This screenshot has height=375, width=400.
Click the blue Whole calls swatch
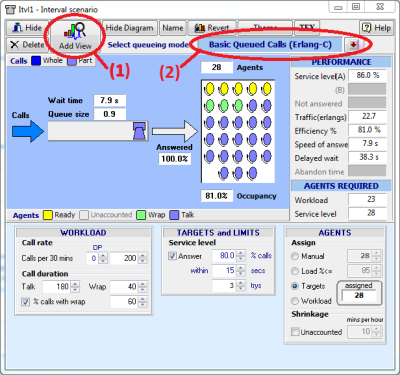tap(36, 61)
